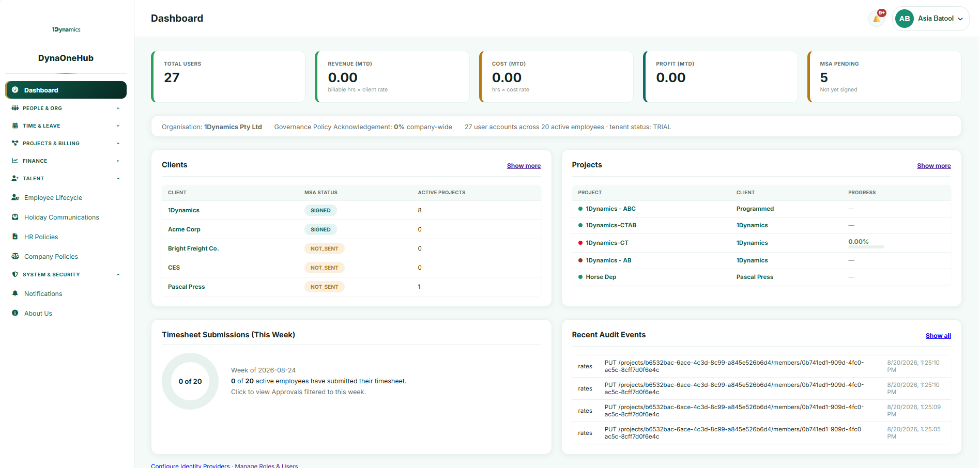Expand the People & Org menu arrow
The height and width of the screenshot is (468, 980).
pos(118,108)
